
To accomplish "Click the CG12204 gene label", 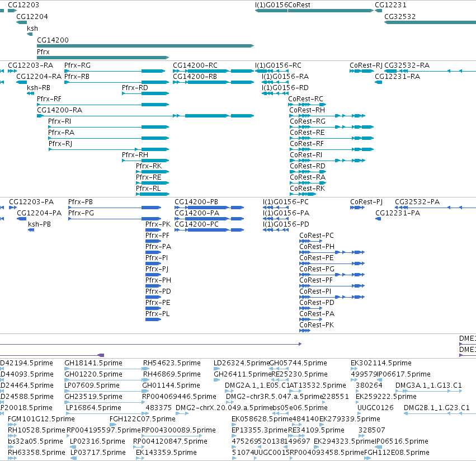I will pos(32,17).
